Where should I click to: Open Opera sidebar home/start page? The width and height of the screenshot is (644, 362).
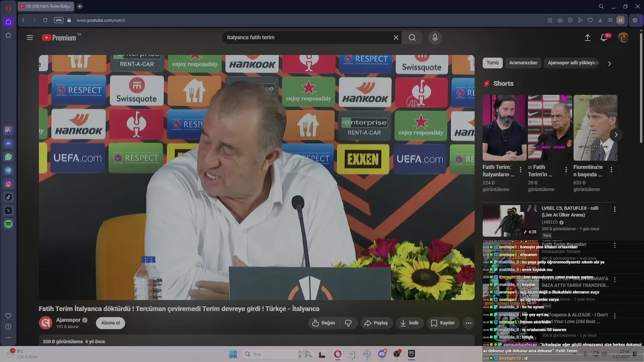point(8,22)
